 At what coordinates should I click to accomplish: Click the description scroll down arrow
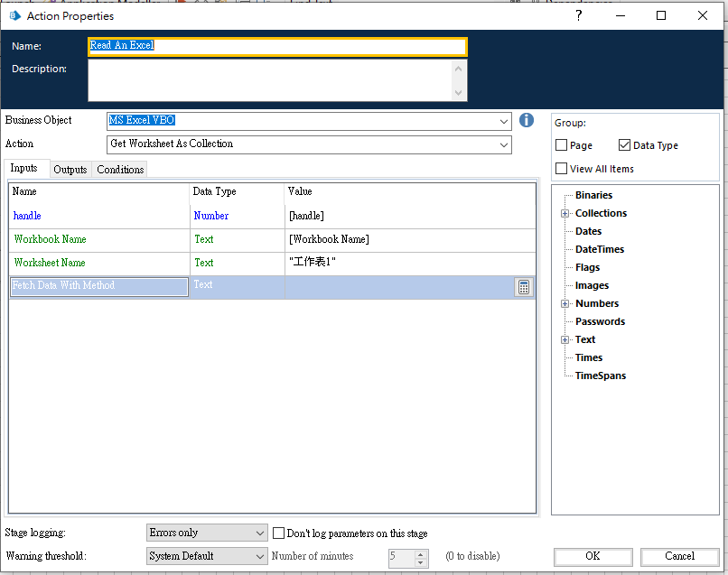click(x=458, y=92)
